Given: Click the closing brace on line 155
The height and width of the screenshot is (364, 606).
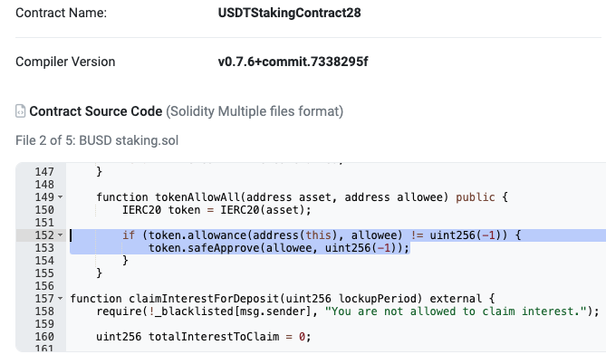Looking at the screenshot, I should (x=100, y=273).
